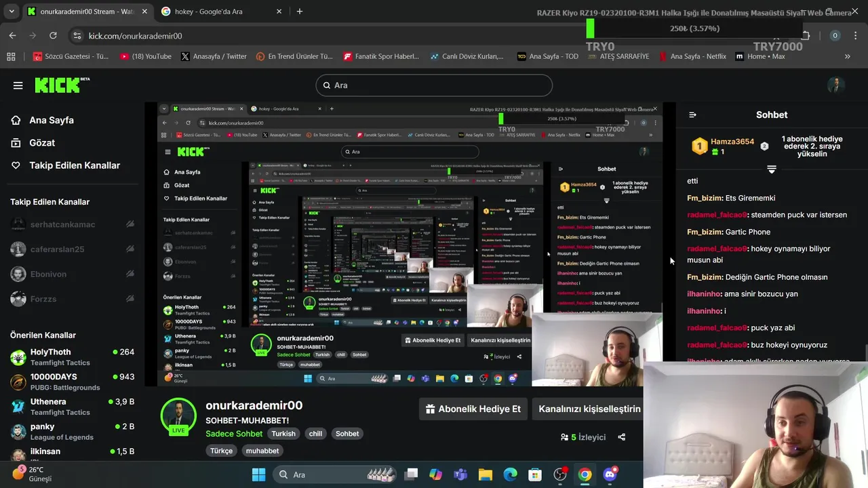868x488 pixels.
Task: Select the chill tag
Action: pyautogui.click(x=316, y=434)
